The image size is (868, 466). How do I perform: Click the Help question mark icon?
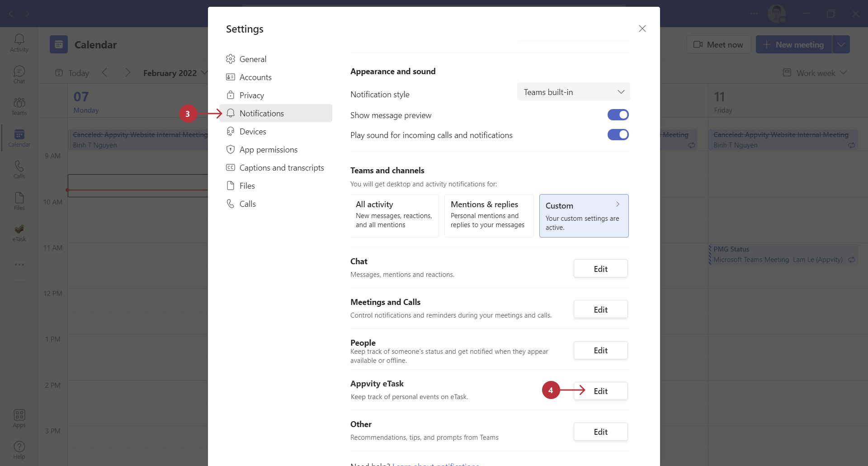coord(19,450)
